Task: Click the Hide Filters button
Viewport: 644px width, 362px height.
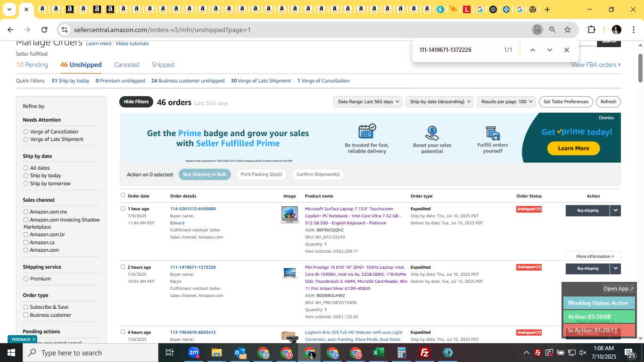Action: [136, 102]
